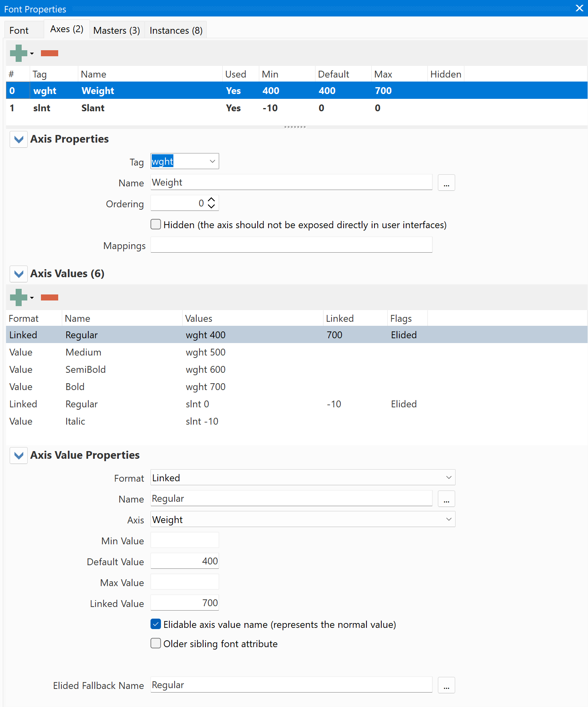Click the Flags column header
This screenshot has width=588, height=707.
(x=407, y=318)
